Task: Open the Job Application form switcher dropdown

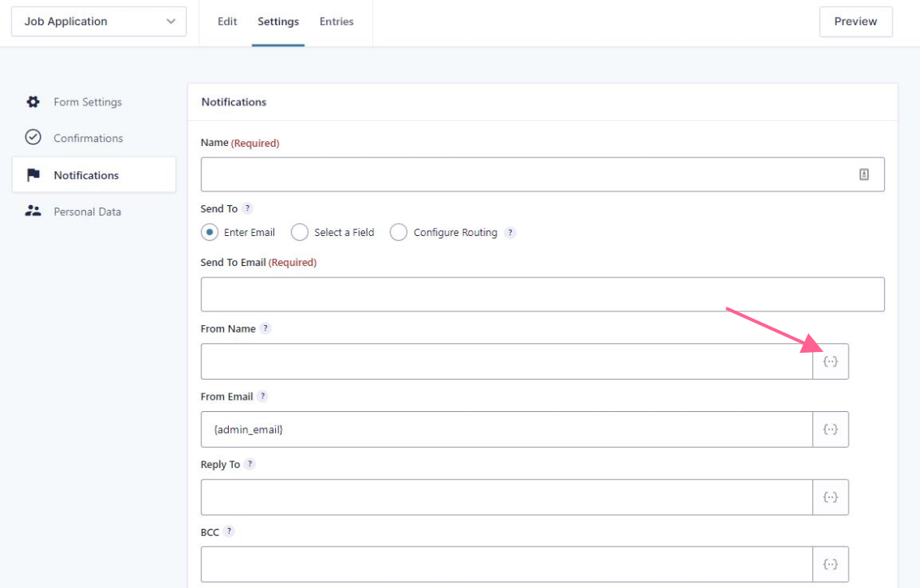Action: (x=99, y=22)
